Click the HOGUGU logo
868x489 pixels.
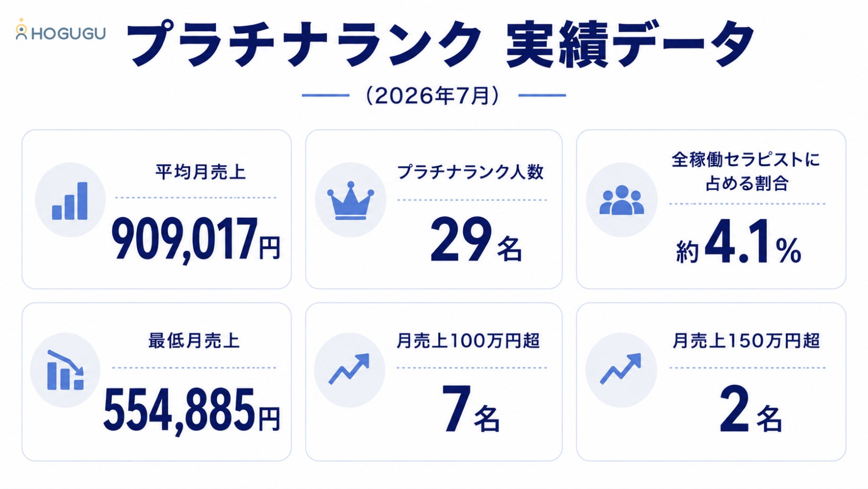(60, 30)
